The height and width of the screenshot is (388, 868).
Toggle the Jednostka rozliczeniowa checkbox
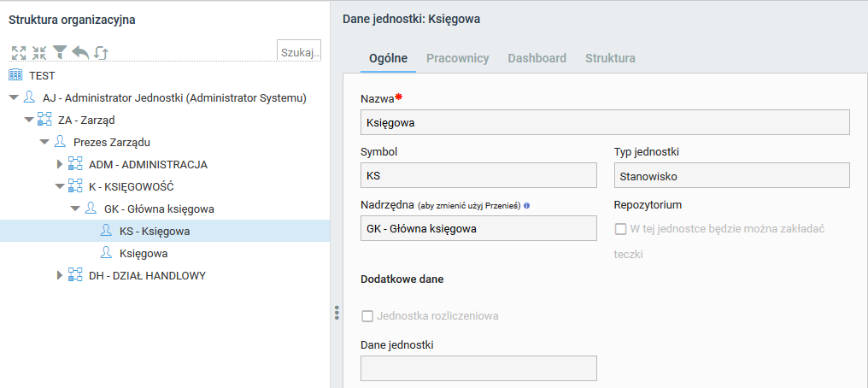click(367, 316)
